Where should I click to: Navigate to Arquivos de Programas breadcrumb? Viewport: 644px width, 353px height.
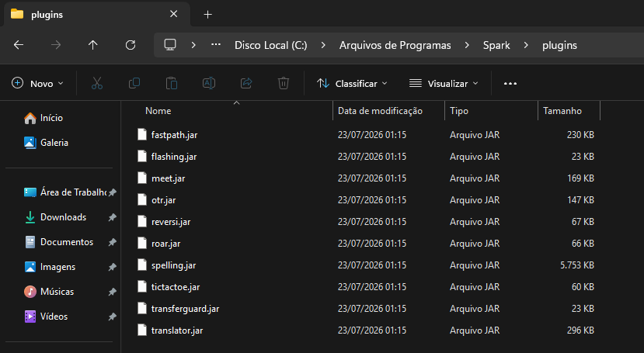click(x=395, y=45)
